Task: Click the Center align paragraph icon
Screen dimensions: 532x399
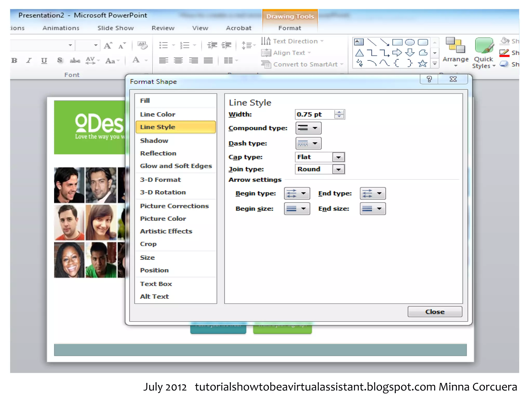Action: [178, 61]
